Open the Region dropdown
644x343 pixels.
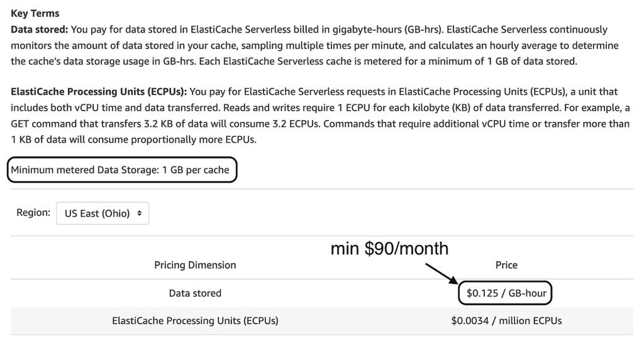pos(103,214)
